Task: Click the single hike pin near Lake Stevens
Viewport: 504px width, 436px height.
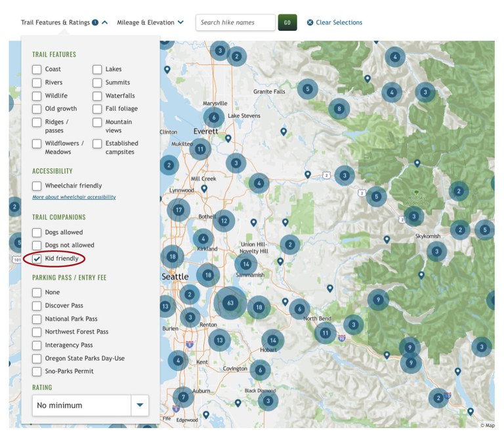Action: click(228, 139)
